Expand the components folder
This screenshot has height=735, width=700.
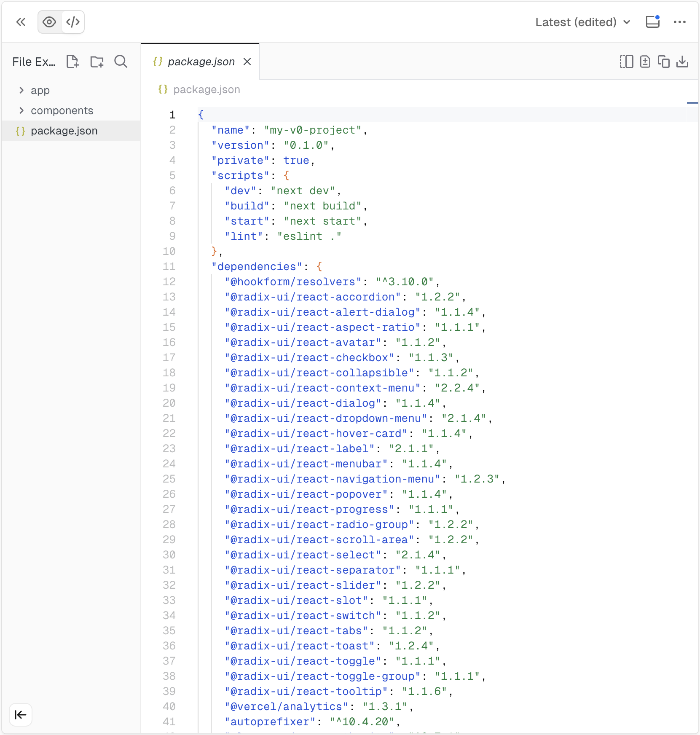point(71,110)
